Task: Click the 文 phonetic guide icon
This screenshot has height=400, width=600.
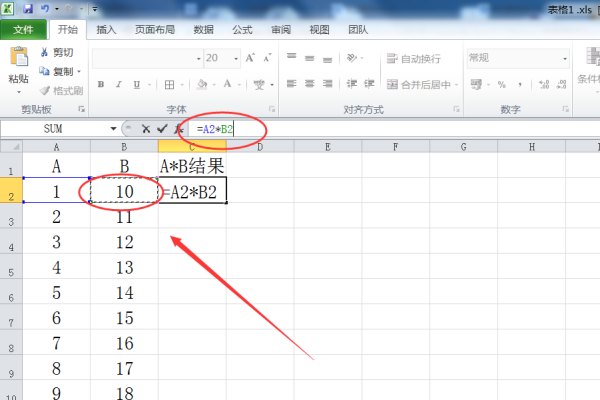Action: click(x=259, y=84)
